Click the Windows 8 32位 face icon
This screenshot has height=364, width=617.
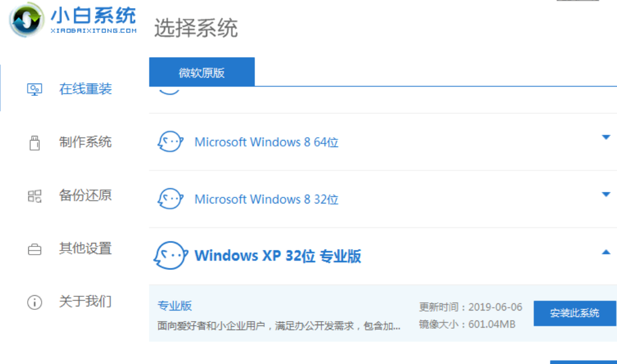pos(170,199)
